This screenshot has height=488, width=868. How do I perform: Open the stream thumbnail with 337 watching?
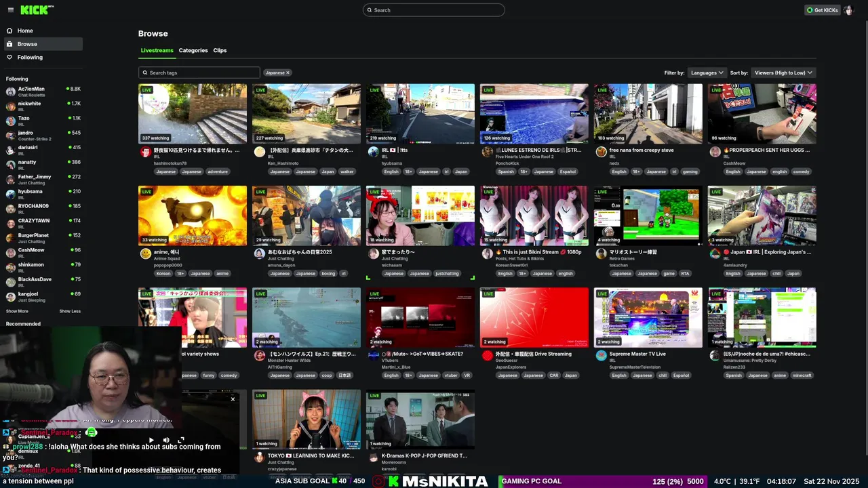pyautogui.click(x=193, y=114)
